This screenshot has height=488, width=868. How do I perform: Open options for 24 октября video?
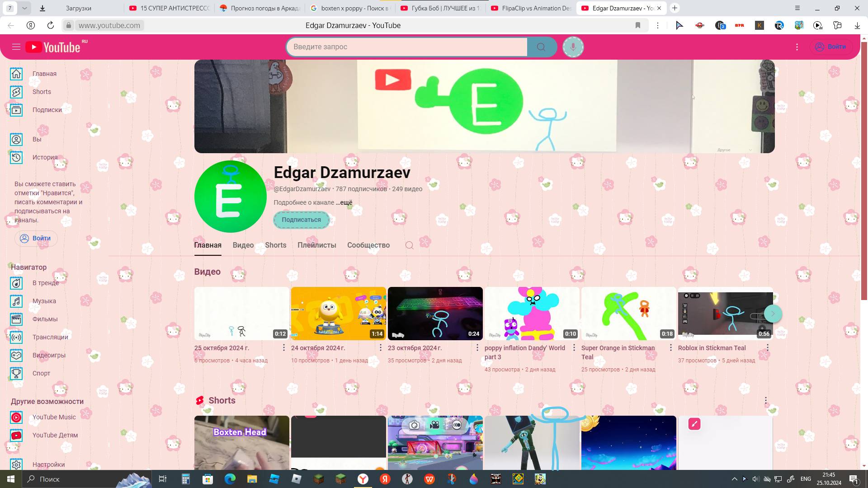[x=381, y=347]
